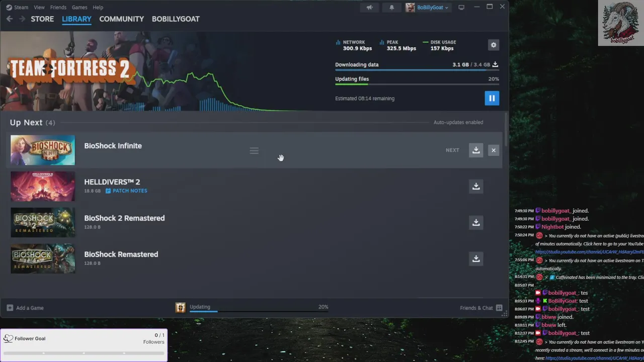Click the NETWORK 300.9 Kbps stat
Image resolution: width=644 pixels, height=362 pixels.
354,45
